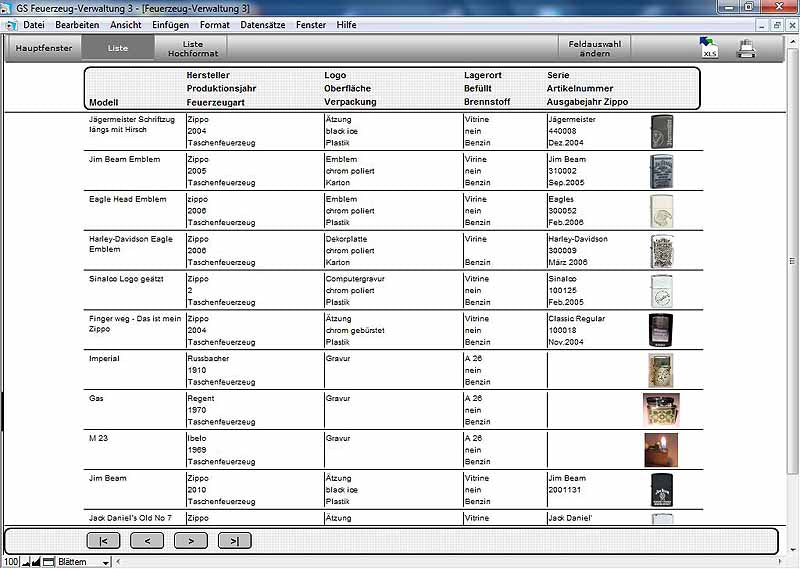This screenshot has width=800, height=569.
Task: Switch to Liste Hochformat layout
Action: coord(192,48)
